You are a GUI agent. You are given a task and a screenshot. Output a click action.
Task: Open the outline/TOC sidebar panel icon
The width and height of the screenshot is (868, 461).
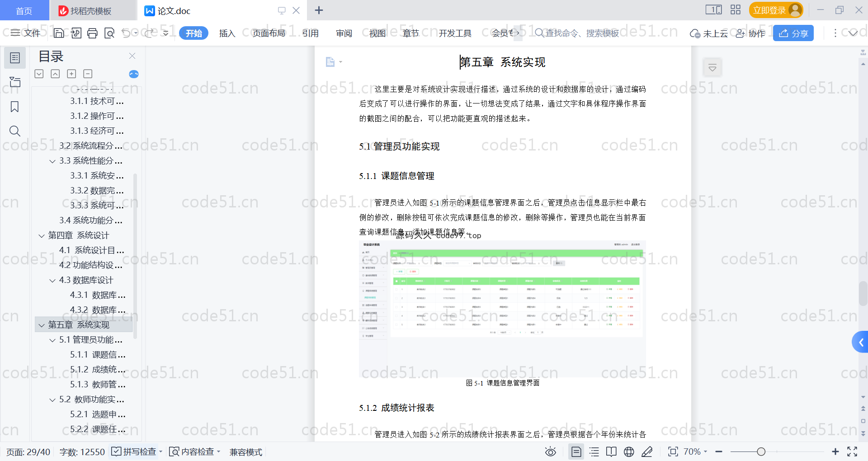pos(15,58)
